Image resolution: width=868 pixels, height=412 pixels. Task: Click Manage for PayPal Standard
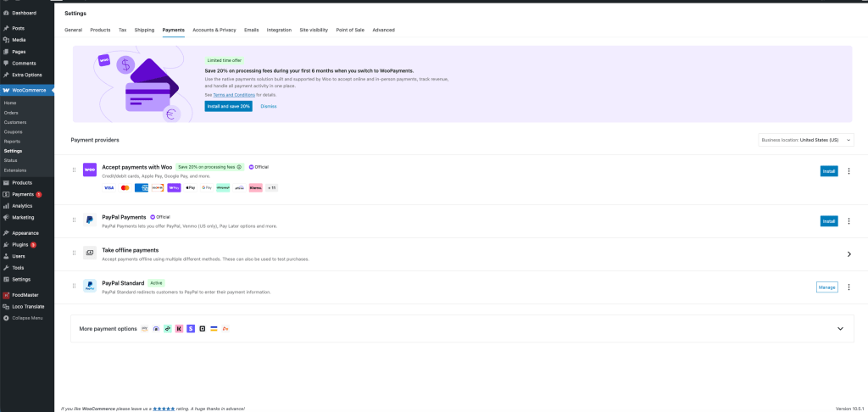[827, 287]
